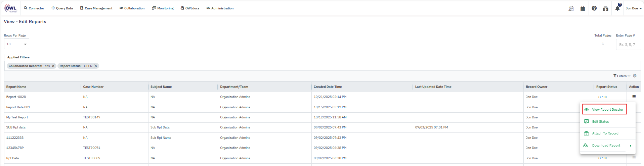Viewport: 644px width, 166px height.
Task: Open the notifications bell
Action: pos(617,8)
